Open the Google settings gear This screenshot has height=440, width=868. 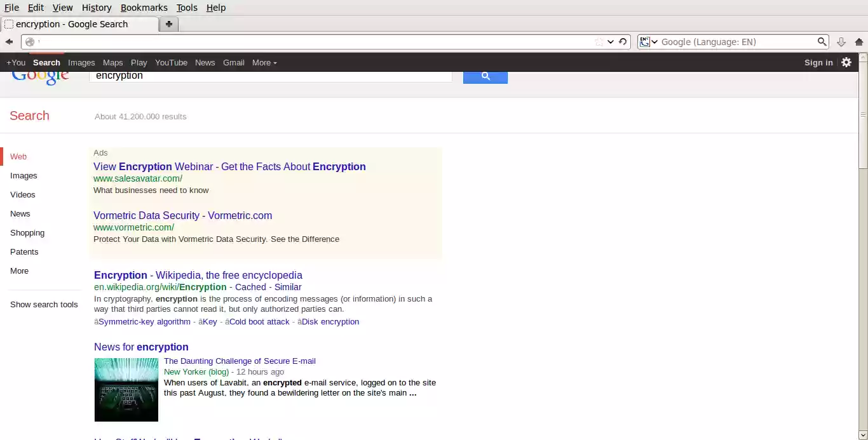[x=846, y=62]
